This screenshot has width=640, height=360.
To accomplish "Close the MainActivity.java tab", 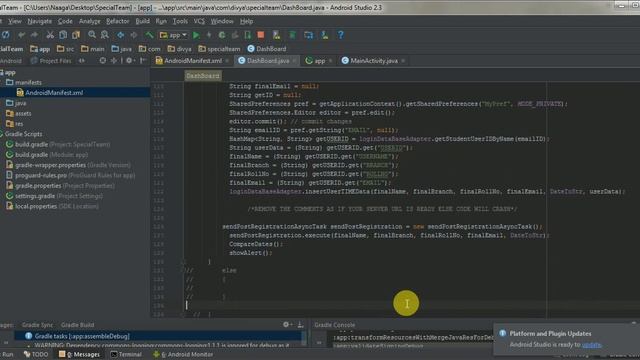I will [403, 61].
